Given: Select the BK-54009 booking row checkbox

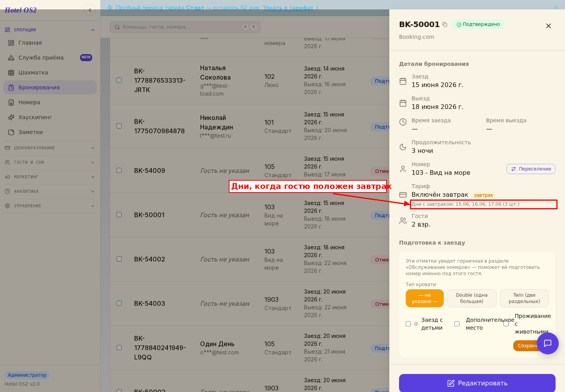Looking at the screenshot, I should click(x=119, y=171).
